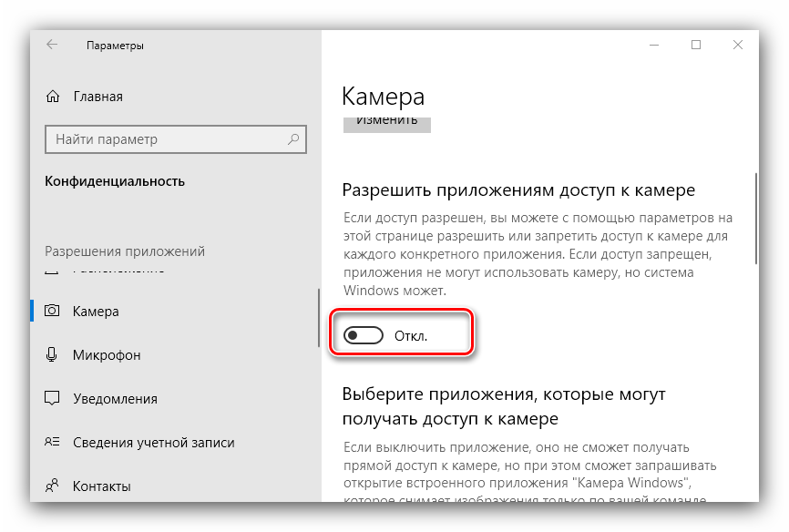Click the contacts icon in sidebar

[x=53, y=486]
